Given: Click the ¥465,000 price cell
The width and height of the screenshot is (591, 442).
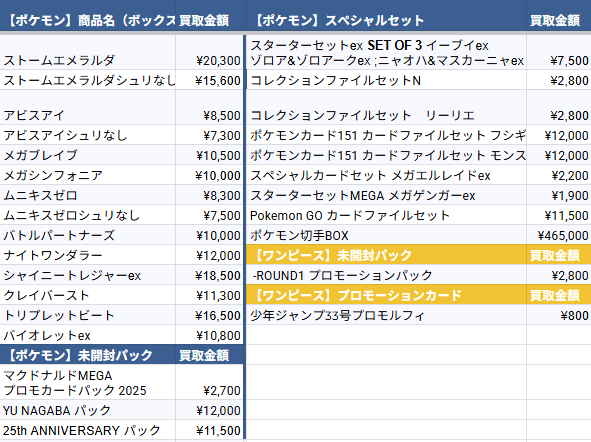Looking at the screenshot, I should 559,235.
